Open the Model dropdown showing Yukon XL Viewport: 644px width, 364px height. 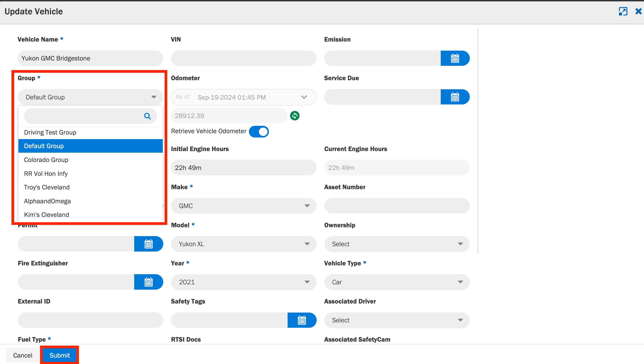244,244
